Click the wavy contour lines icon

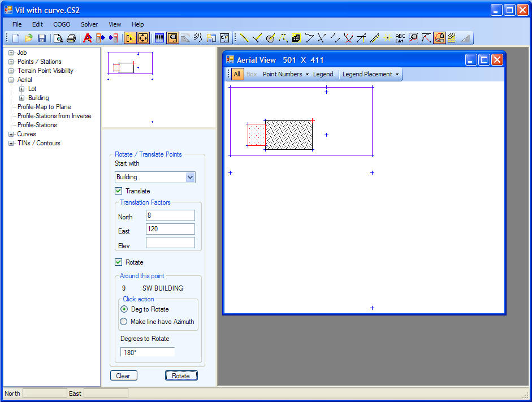pos(198,38)
